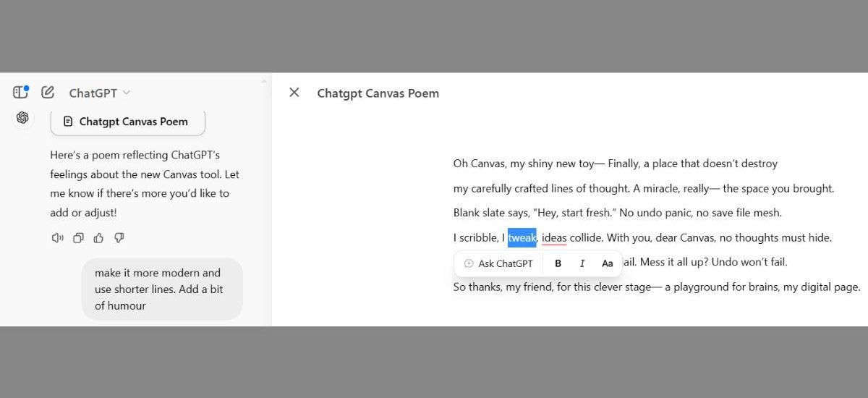Click the user message about shorter lines
This screenshot has height=398, width=868.
[x=161, y=289]
